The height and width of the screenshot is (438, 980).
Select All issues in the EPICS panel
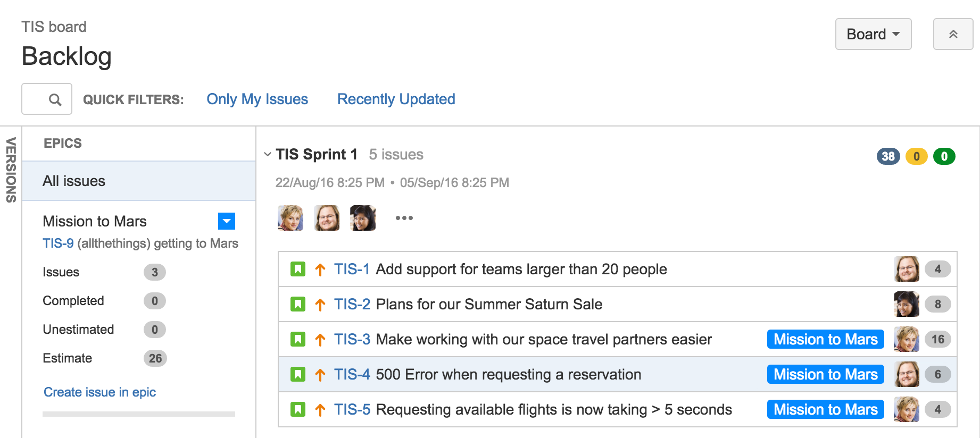click(74, 181)
